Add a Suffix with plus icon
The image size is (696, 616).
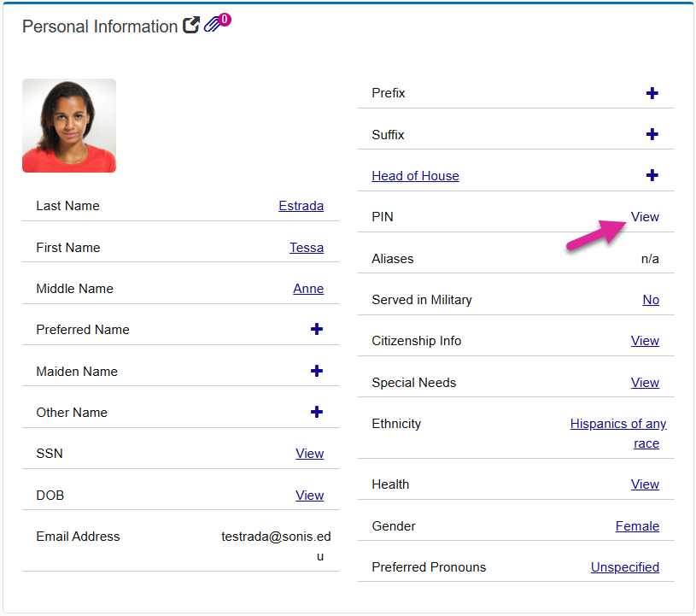(652, 134)
